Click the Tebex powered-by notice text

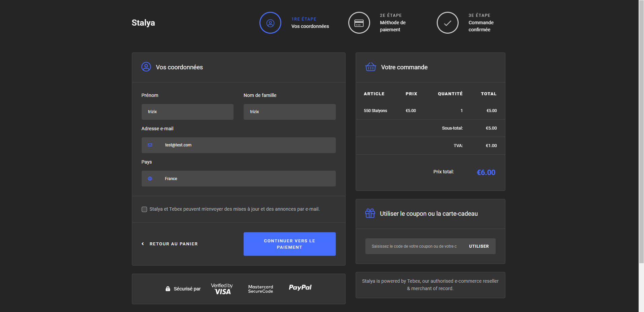pos(430,285)
